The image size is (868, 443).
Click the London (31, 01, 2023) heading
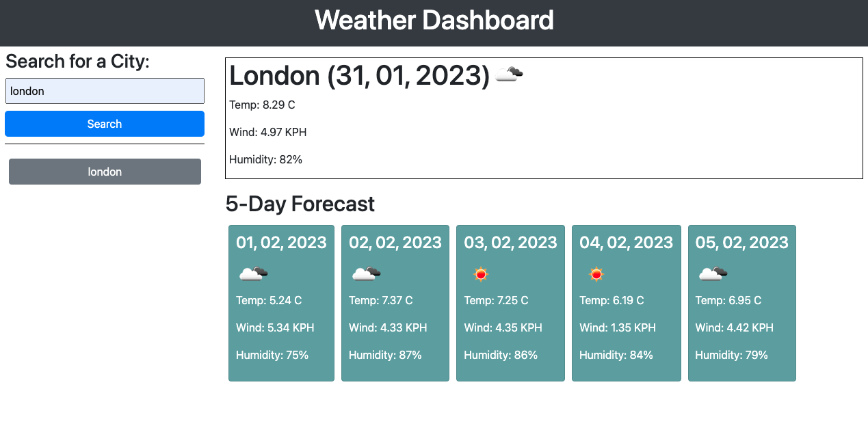[360, 76]
